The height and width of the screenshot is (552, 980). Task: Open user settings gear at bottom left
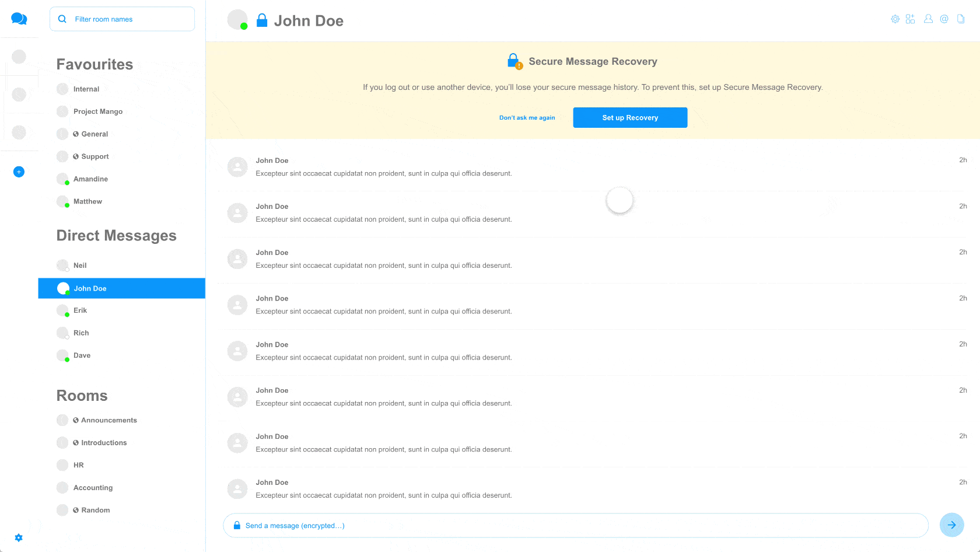(x=19, y=537)
